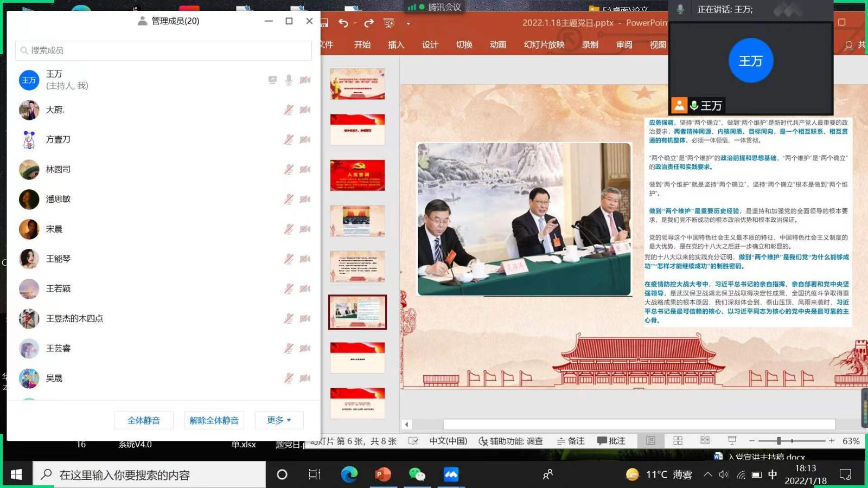This screenshot has height=488, width=868.
Task: Toggle camera icon for member 宋晨
Action: pos(305,229)
